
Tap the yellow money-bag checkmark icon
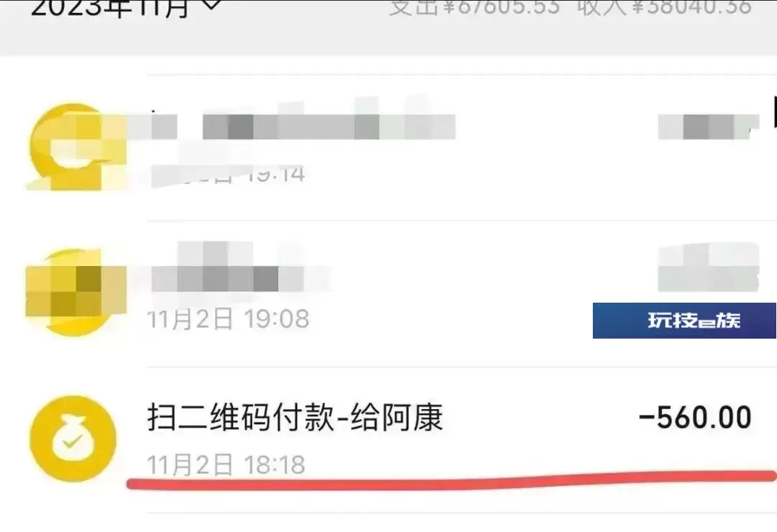point(73,439)
